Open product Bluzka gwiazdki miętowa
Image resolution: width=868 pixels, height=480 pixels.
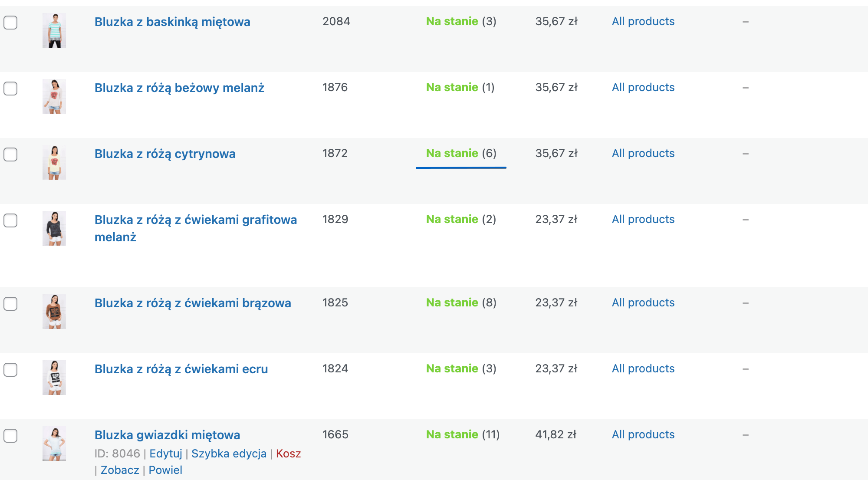(167, 435)
